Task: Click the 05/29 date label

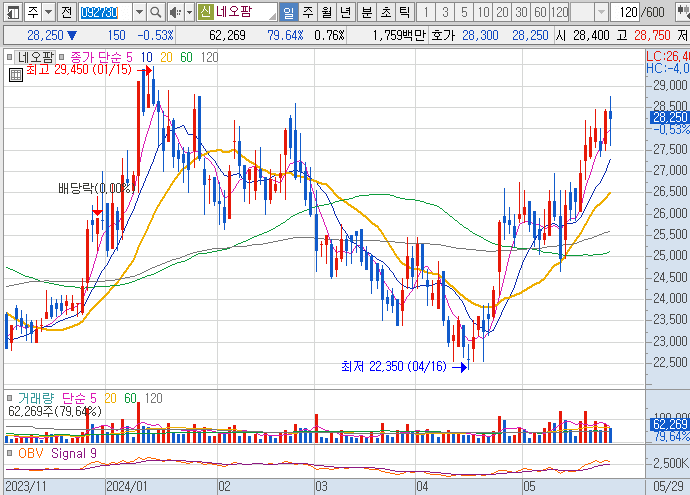Action: [668, 486]
